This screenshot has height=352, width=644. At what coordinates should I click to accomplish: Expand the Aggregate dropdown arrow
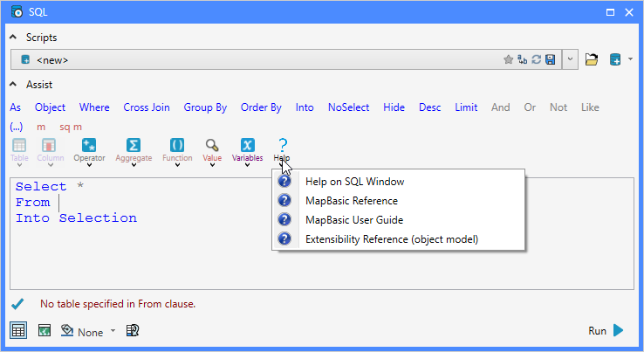[134, 165]
